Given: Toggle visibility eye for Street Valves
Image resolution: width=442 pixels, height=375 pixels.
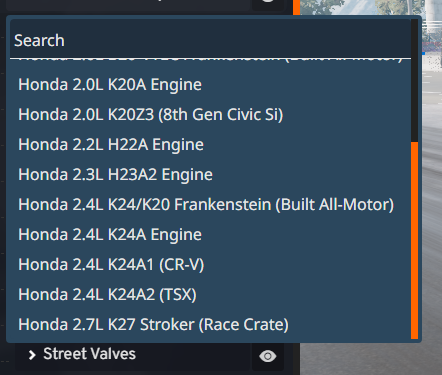Looking at the screenshot, I should click(x=267, y=356).
